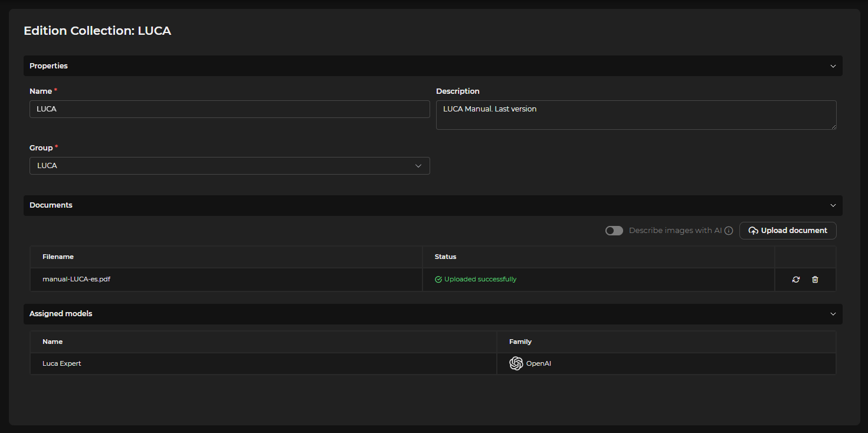This screenshot has width=868, height=433.
Task: Click the green success check icon
Action: pyautogui.click(x=438, y=280)
